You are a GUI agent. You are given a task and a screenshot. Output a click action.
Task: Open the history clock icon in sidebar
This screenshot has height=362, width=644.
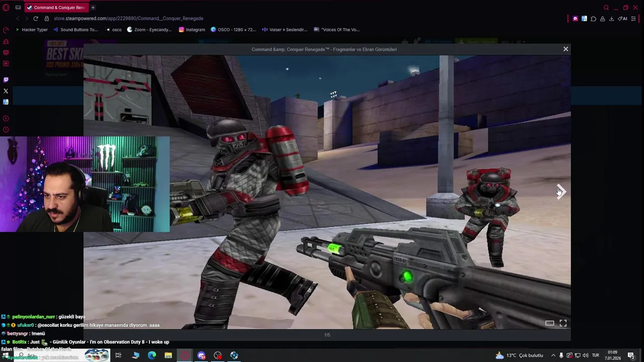6,130
